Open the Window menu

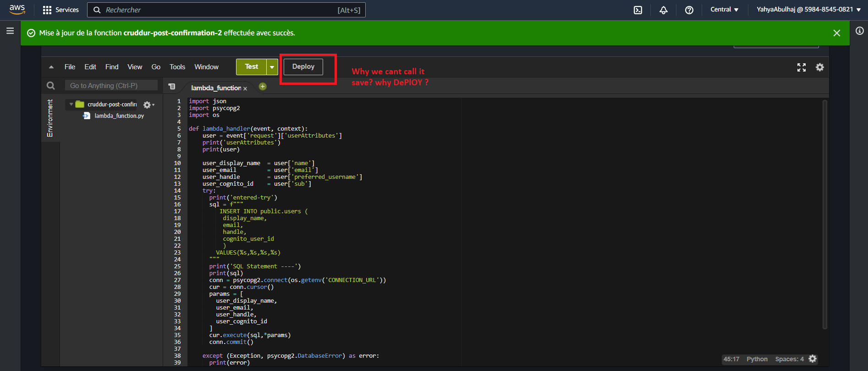206,67
